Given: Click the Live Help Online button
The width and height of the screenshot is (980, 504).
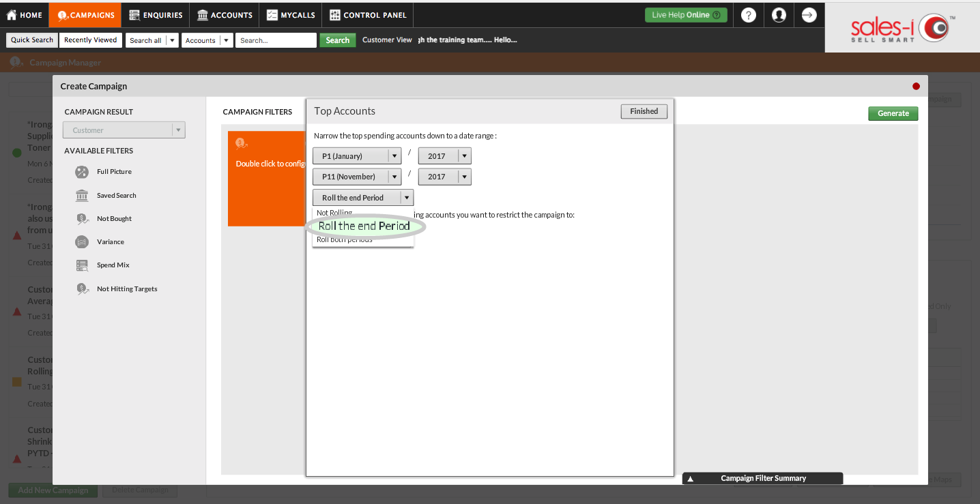Looking at the screenshot, I should point(686,15).
